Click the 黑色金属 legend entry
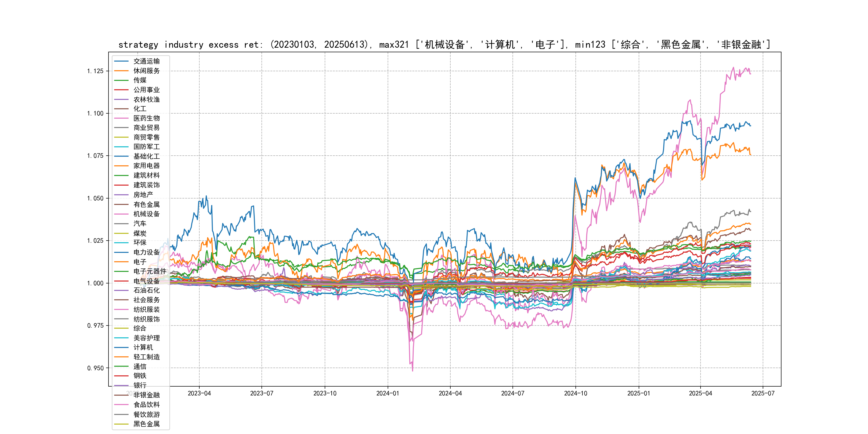This screenshot has height=434, width=868. pos(146,424)
